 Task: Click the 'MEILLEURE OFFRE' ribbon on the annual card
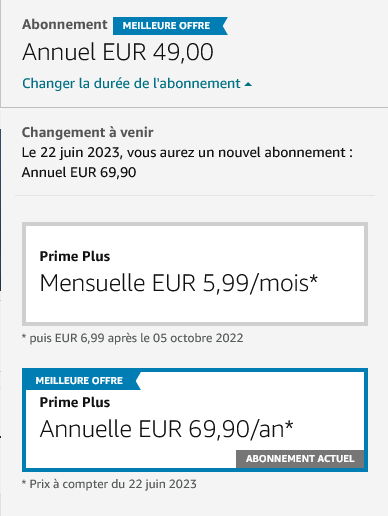point(81,380)
